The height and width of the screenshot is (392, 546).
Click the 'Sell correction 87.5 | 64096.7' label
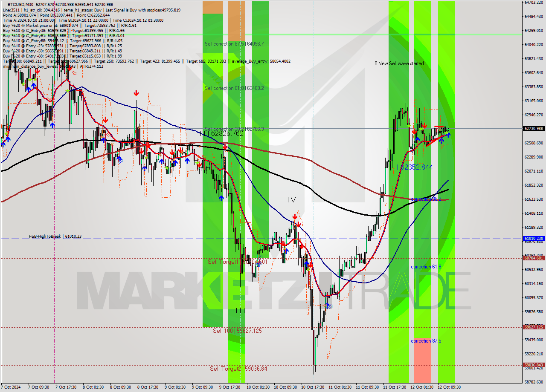pyautogui.click(x=234, y=44)
